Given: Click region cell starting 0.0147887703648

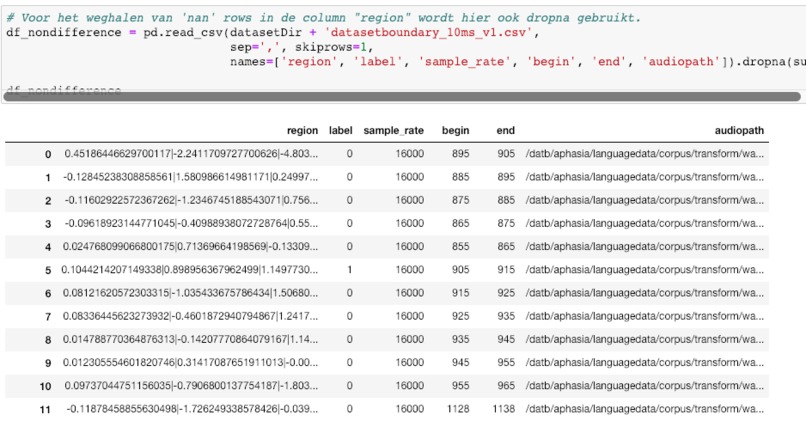Looking at the screenshot, I should tap(190, 339).
